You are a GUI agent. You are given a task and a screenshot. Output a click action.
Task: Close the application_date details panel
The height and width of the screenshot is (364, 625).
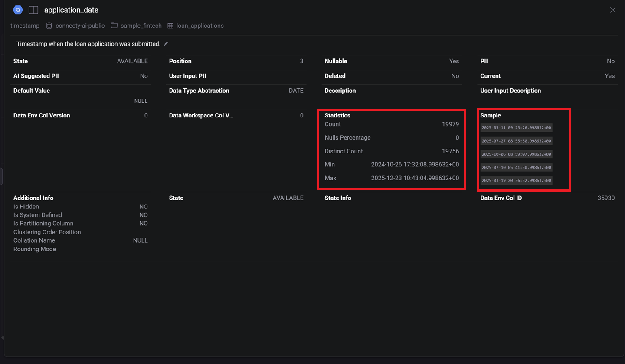click(x=613, y=10)
